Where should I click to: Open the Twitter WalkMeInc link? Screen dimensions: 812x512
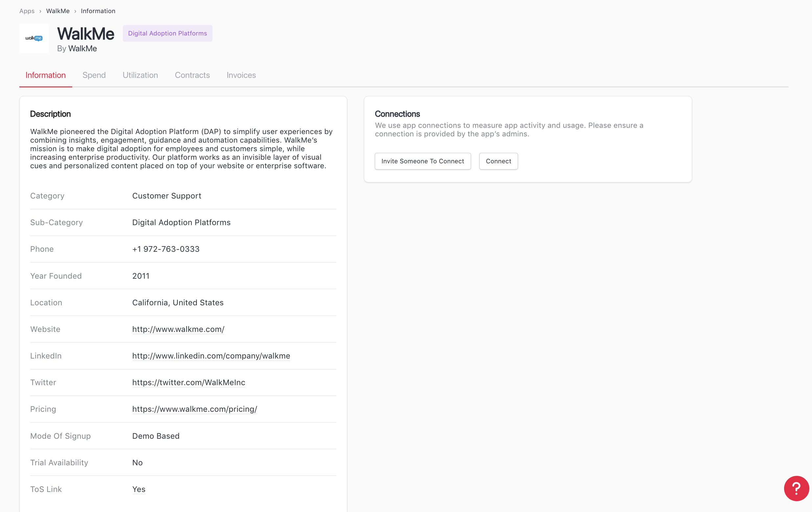point(189,383)
